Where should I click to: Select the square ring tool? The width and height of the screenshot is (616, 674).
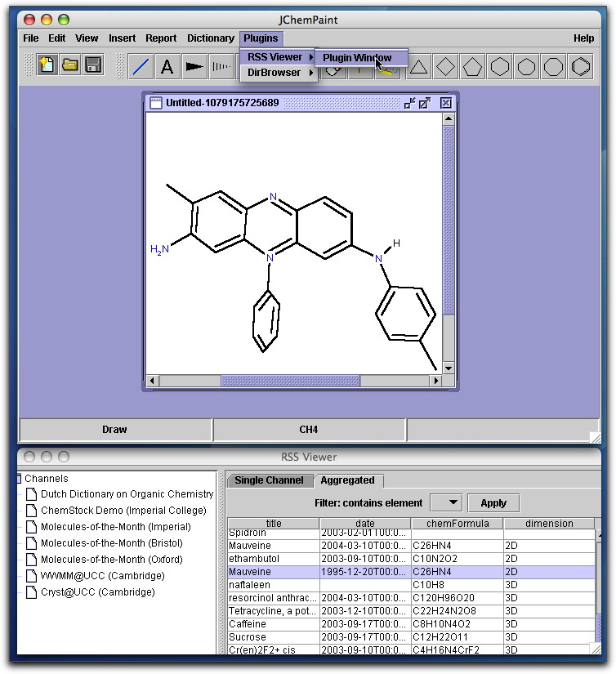click(445, 66)
